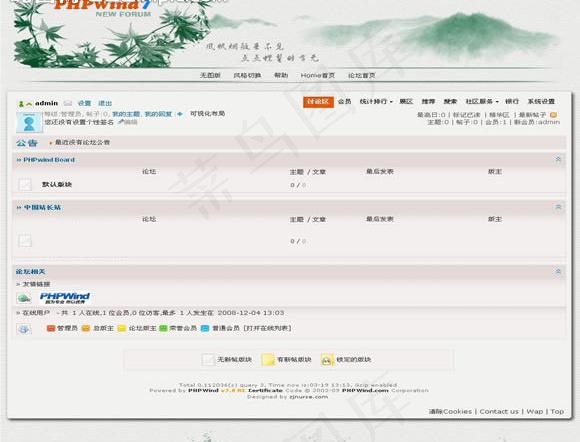Go to 论坛首页 link
The width and height of the screenshot is (580, 442).
(361, 75)
